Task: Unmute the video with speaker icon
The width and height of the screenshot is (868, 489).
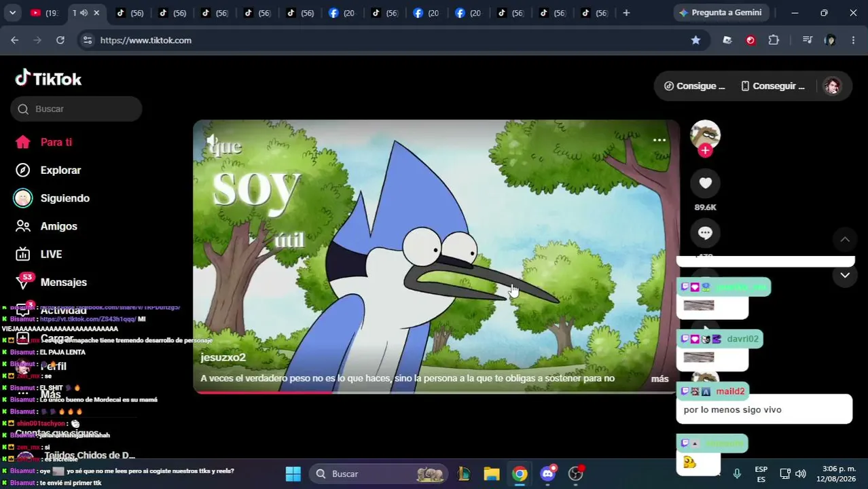Action: [213, 141]
